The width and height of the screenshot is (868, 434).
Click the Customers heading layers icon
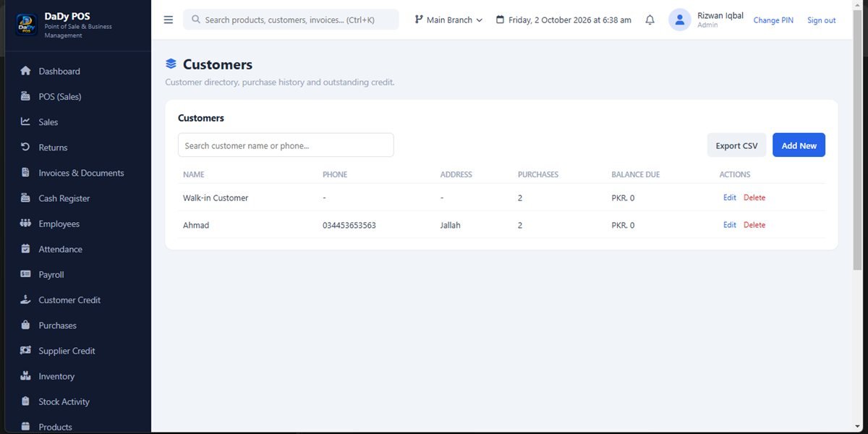(x=171, y=64)
